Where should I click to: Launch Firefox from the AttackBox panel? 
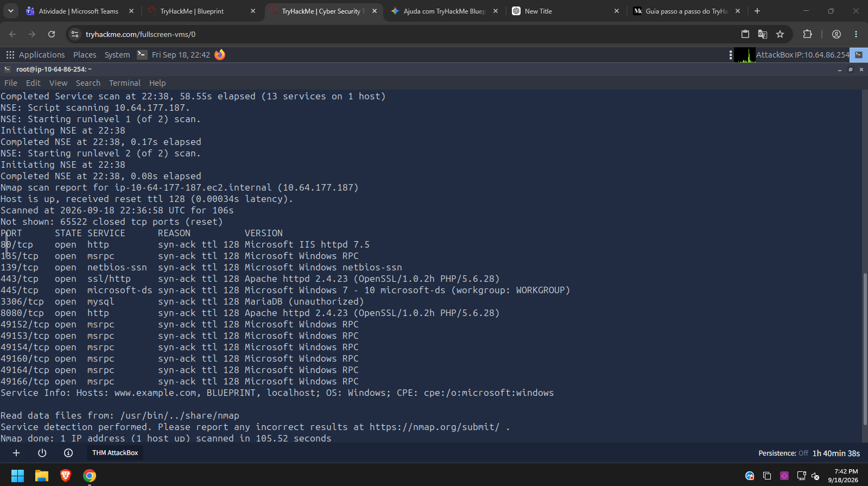220,54
